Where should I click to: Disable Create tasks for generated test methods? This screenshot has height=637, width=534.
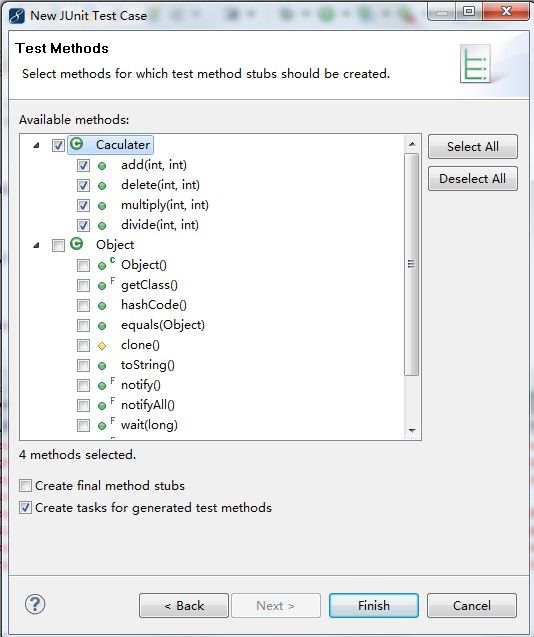(x=26, y=507)
